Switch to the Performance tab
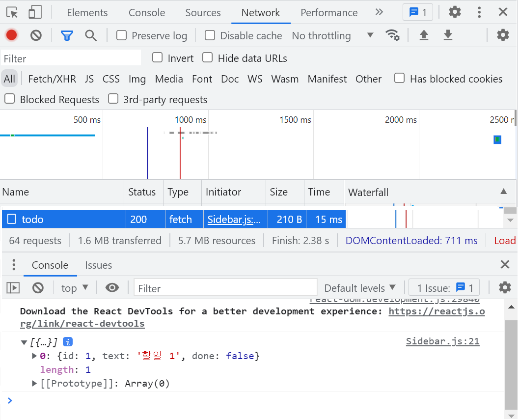519x420 pixels. point(329,13)
